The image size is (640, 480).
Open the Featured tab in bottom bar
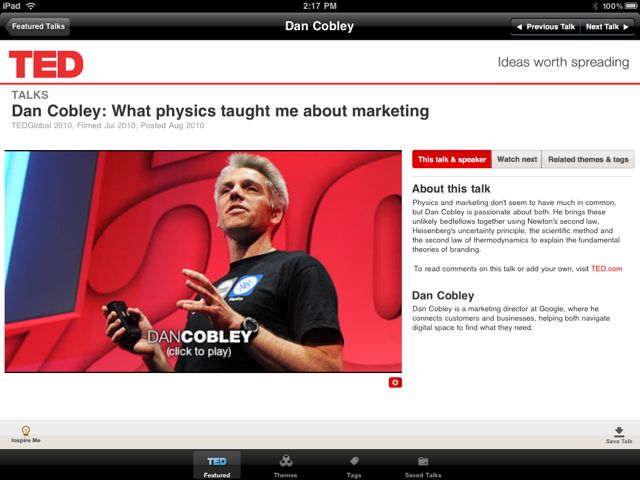tap(217, 466)
